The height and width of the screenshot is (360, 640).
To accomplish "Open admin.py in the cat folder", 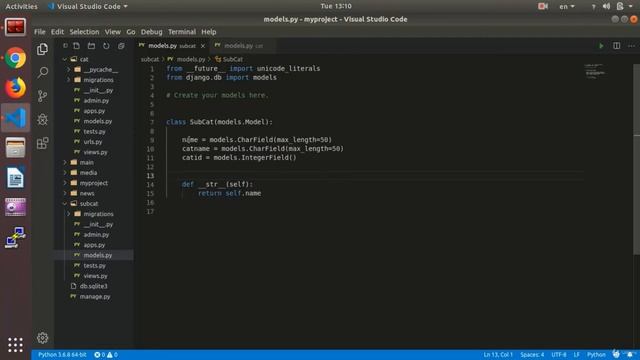I will coord(96,100).
